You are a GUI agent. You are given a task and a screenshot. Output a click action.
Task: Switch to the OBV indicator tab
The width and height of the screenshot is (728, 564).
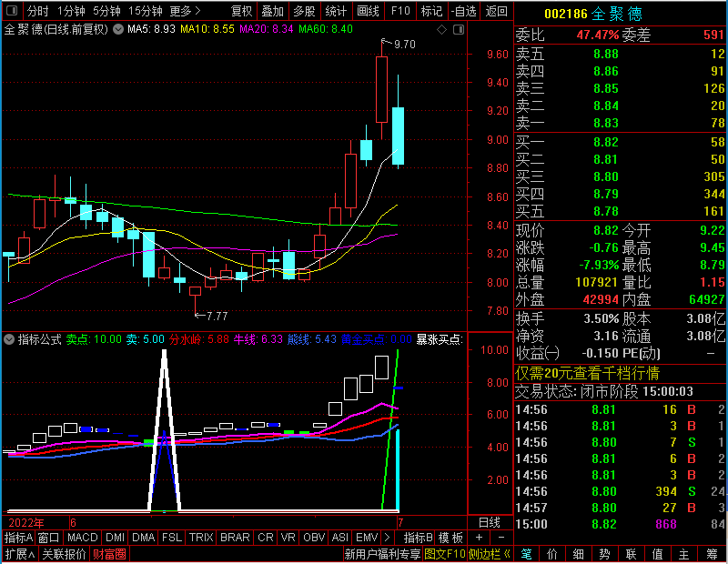(314, 538)
